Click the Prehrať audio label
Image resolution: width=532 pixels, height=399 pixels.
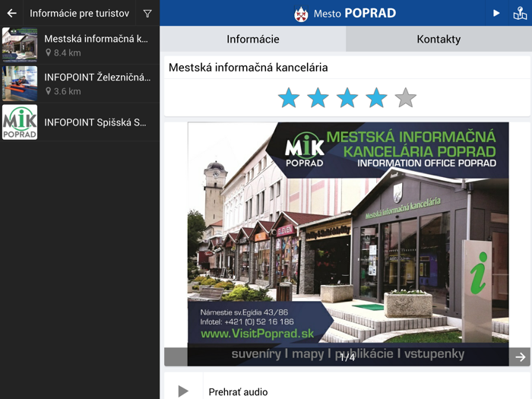click(238, 392)
